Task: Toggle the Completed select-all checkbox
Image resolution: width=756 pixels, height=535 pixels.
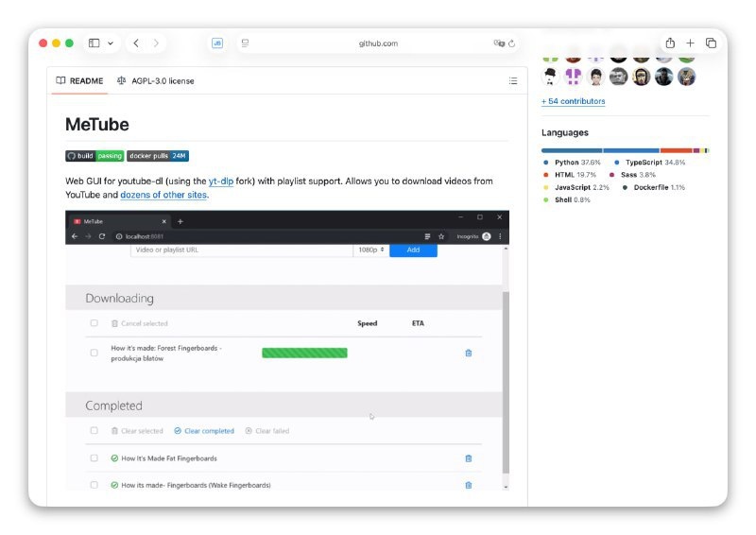Action: [x=94, y=431]
